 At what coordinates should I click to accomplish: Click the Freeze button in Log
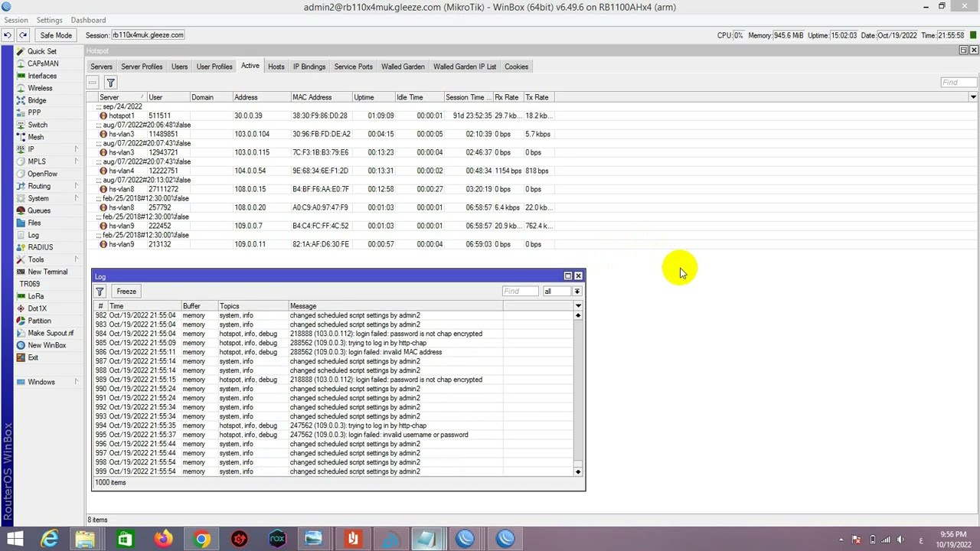click(x=126, y=292)
